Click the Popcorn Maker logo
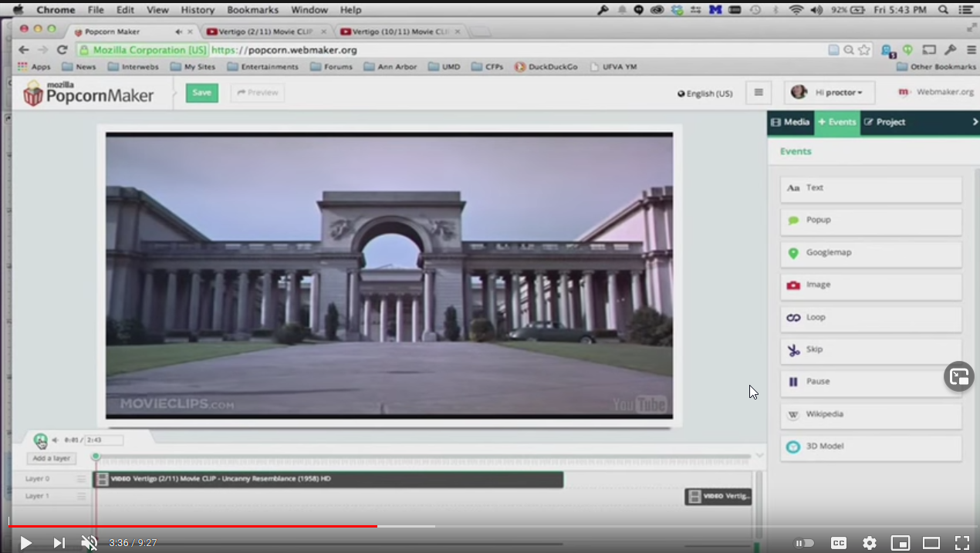Screen dimensions: 980x553 tap(88, 93)
